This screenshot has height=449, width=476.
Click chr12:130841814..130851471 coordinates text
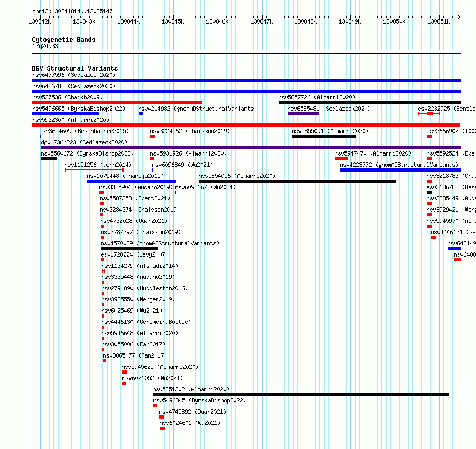pyautogui.click(x=74, y=12)
